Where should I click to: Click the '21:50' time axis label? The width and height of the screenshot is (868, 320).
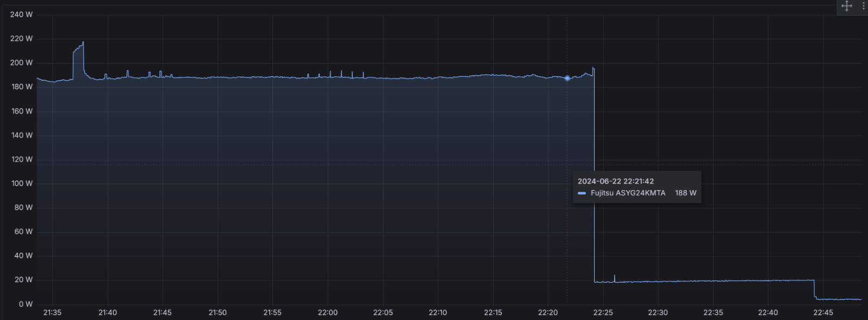coord(218,312)
